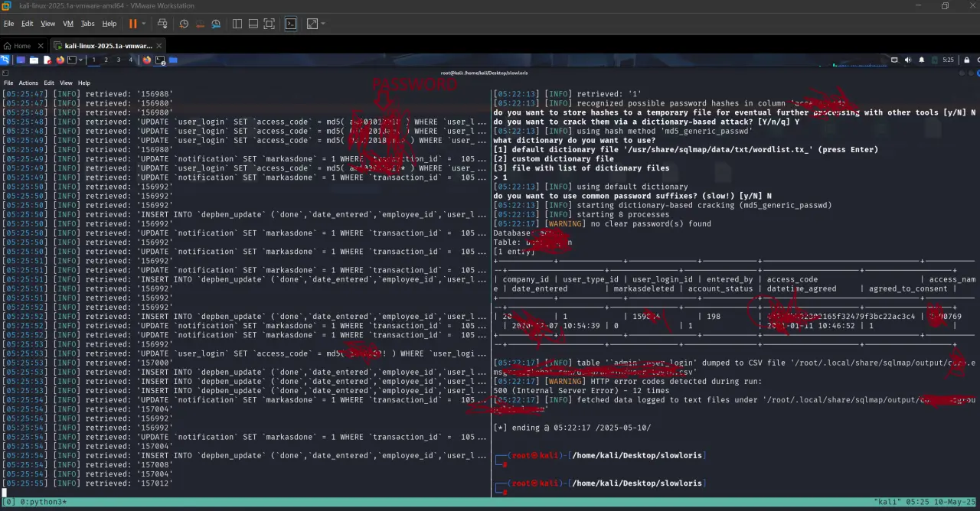Expand the terminal launcher dropdown arrow
This screenshot has width=980, height=511.
pos(80,60)
